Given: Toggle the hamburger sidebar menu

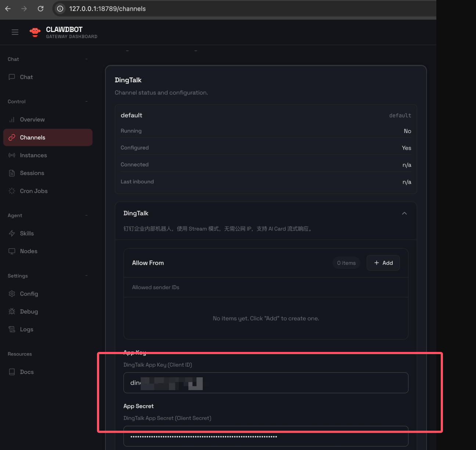Looking at the screenshot, I should point(15,32).
